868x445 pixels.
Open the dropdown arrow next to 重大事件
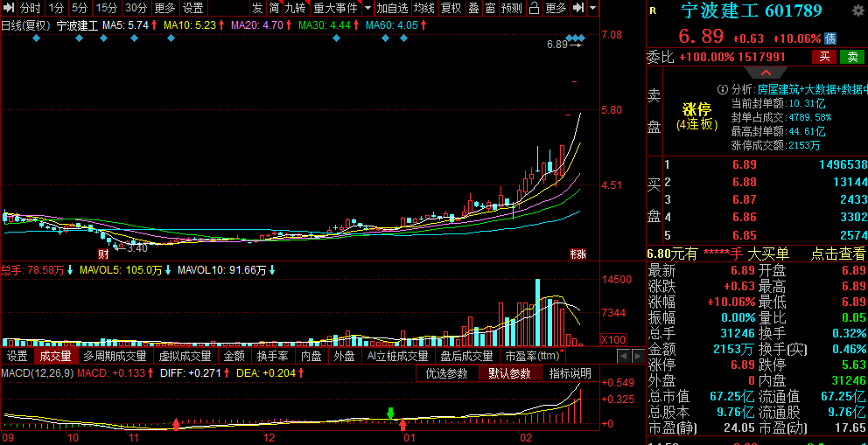click(x=367, y=8)
